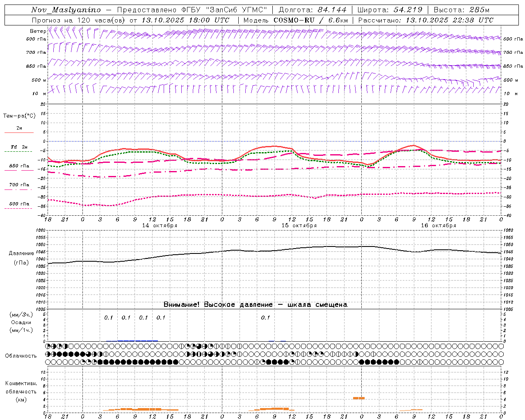Click the Тем-ра(°C) axis title
The width and height of the screenshot is (525, 420).
tap(19, 116)
